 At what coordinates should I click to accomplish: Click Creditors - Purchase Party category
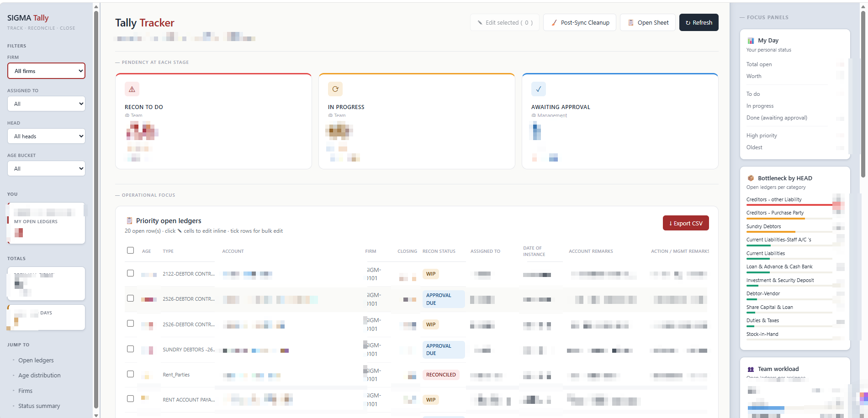click(775, 213)
